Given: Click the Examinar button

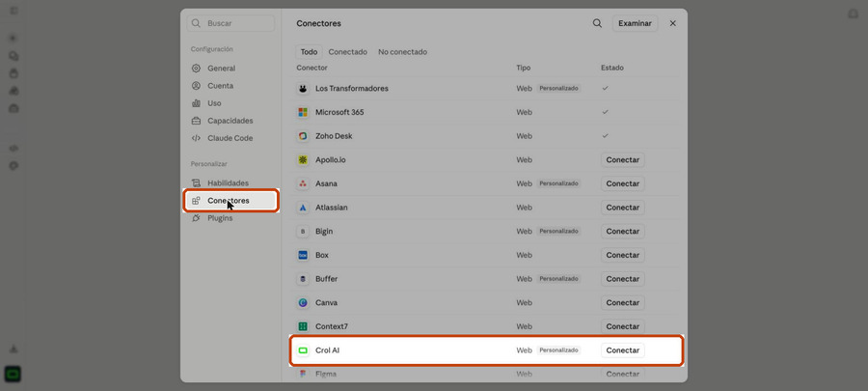Looking at the screenshot, I should pos(635,23).
